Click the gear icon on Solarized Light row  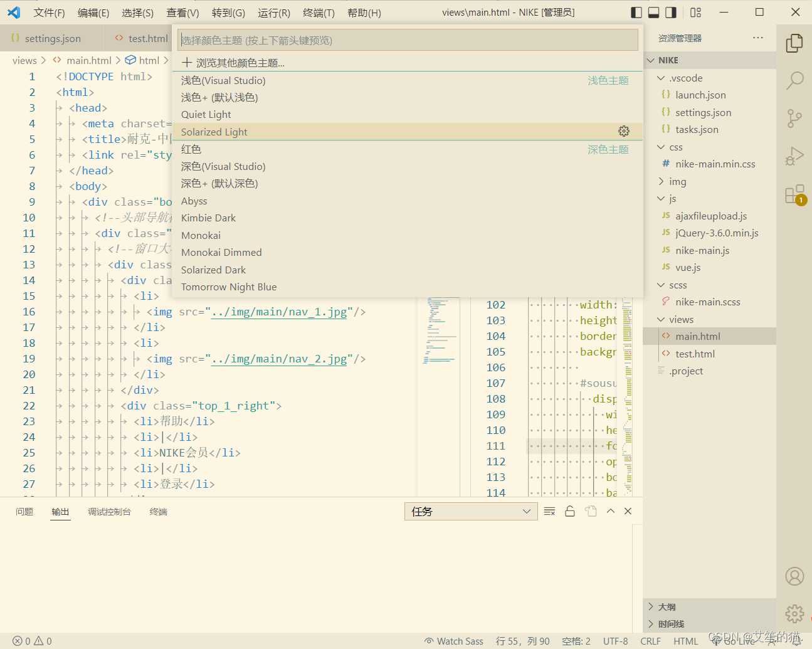[623, 131]
